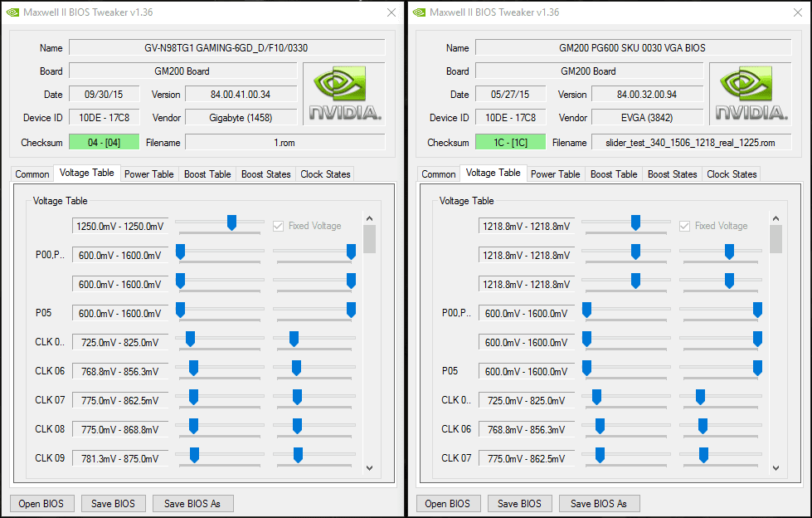Select Voltage Table tab in left window

click(x=86, y=173)
